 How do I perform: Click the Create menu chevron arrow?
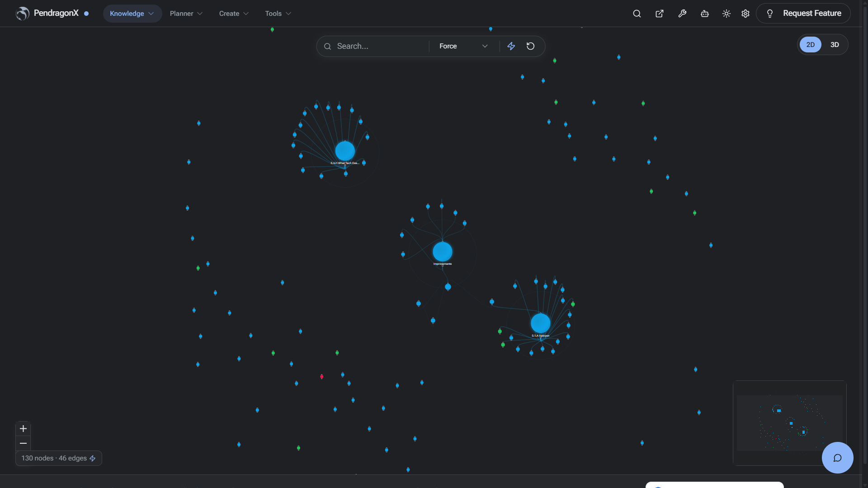246,14
